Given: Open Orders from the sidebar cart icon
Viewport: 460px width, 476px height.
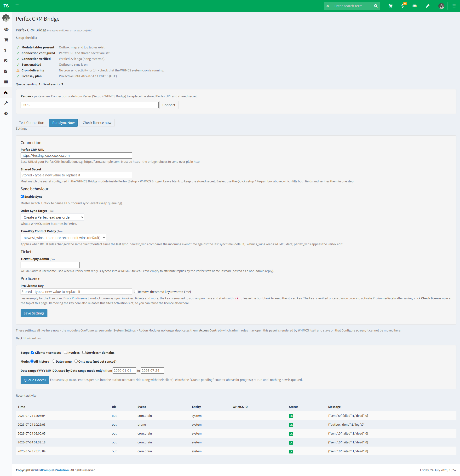Looking at the screenshot, I should pyautogui.click(x=6, y=40).
